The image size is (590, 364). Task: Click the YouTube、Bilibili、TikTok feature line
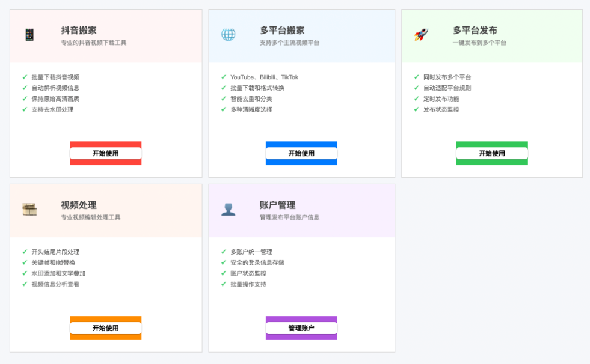pyautogui.click(x=264, y=77)
